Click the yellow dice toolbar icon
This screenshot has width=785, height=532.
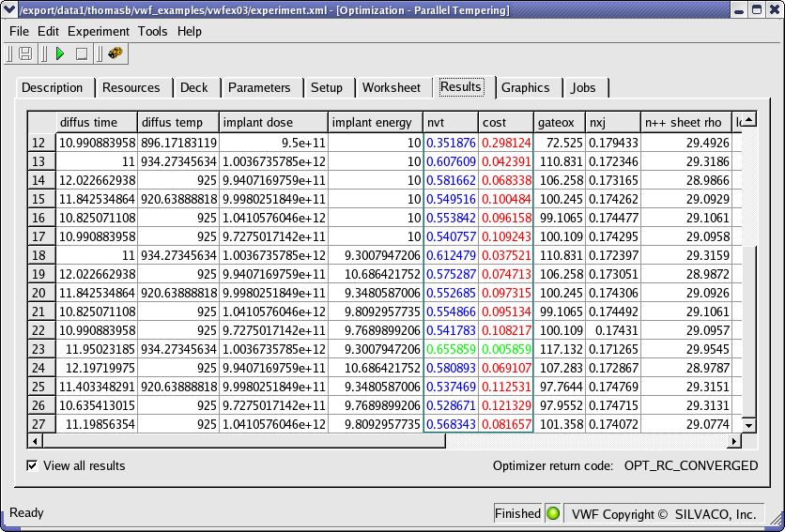pos(115,53)
